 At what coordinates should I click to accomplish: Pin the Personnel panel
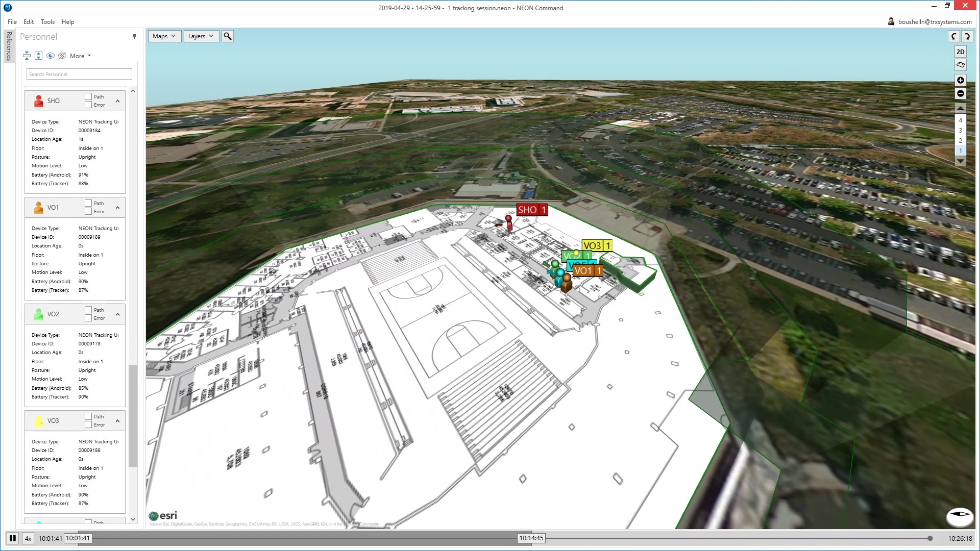point(134,36)
